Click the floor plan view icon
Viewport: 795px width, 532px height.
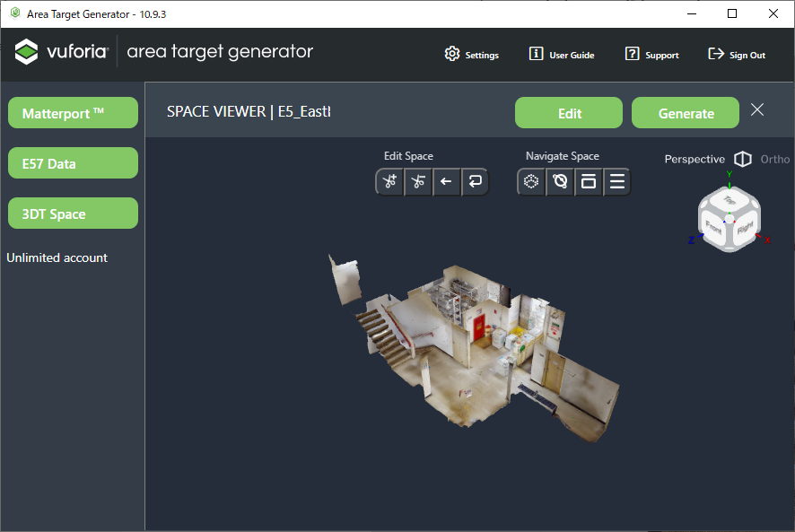589,182
